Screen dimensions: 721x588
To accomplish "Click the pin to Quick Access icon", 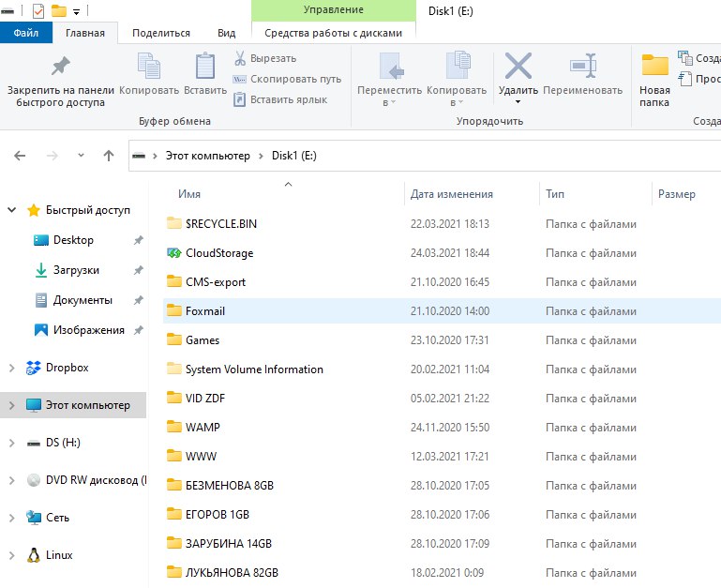I will click(x=60, y=66).
